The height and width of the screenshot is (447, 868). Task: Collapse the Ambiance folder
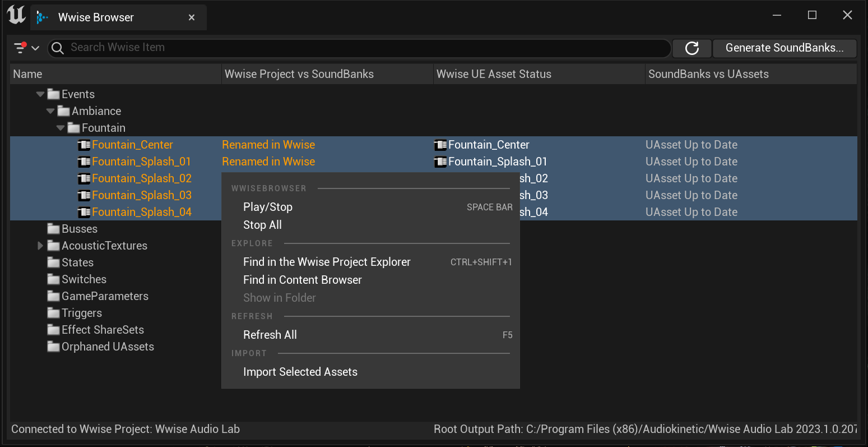50,110
